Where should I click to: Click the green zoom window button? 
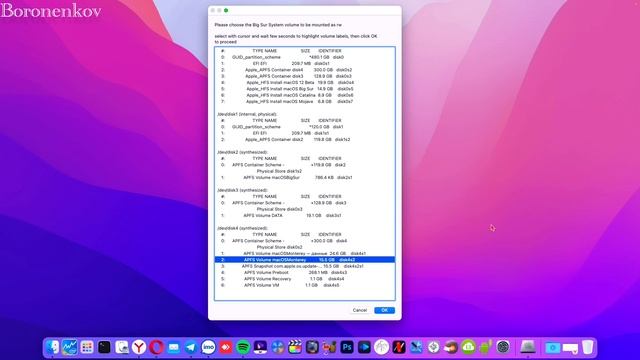pos(226,10)
